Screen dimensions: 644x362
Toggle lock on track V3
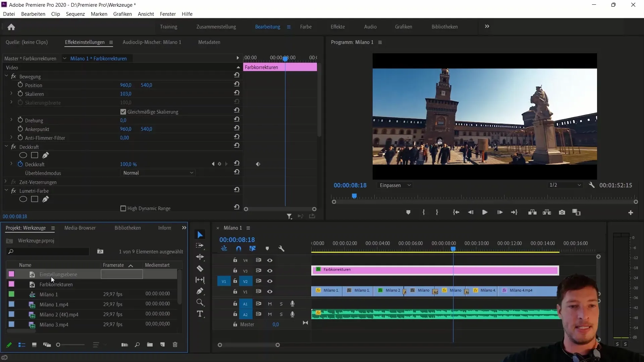pyautogui.click(x=235, y=270)
